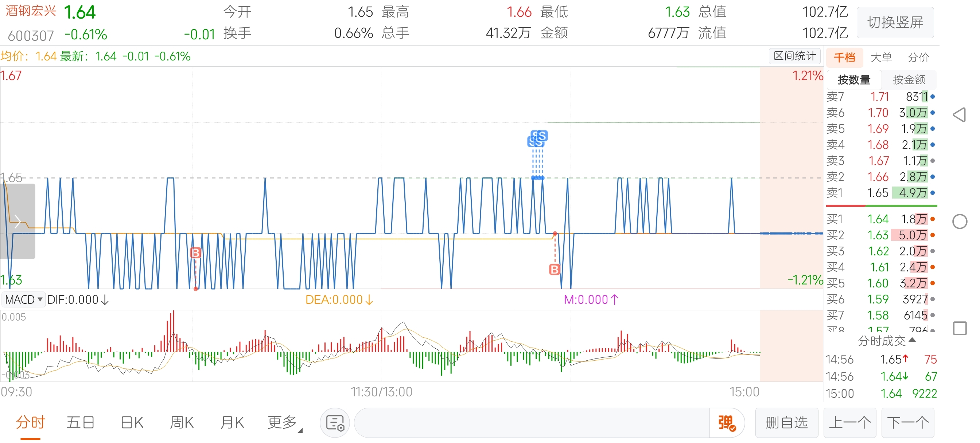Tap the Android home circle icon

point(960,221)
